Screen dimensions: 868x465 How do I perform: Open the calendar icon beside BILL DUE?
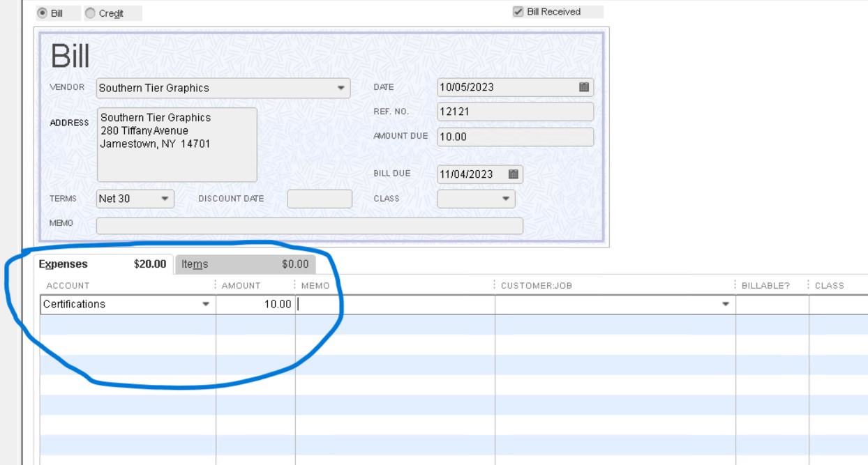click(514, 174)
